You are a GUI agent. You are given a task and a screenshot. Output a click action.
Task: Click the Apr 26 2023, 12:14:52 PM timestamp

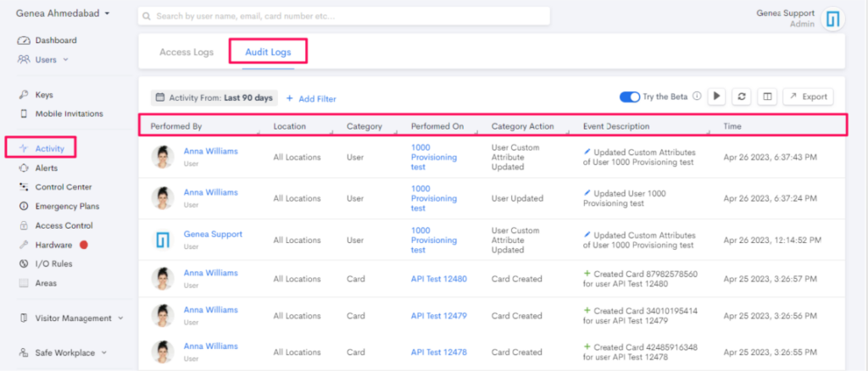772,240
